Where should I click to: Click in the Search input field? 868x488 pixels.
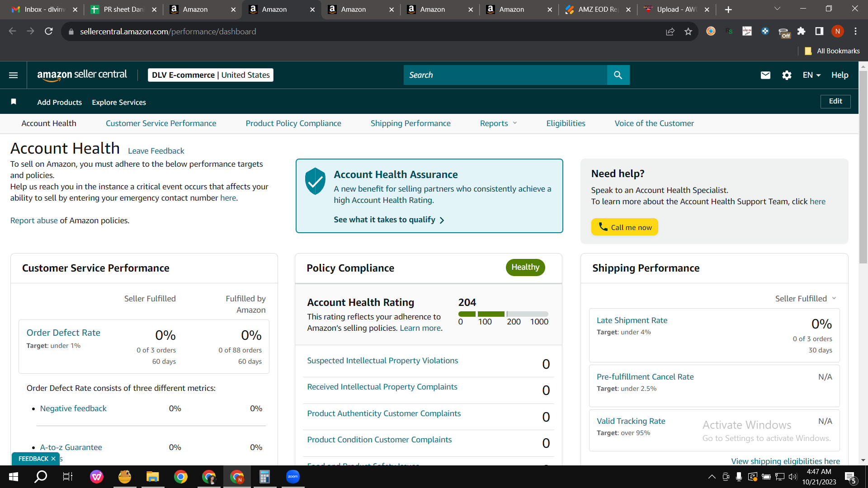tap(505, 75)
